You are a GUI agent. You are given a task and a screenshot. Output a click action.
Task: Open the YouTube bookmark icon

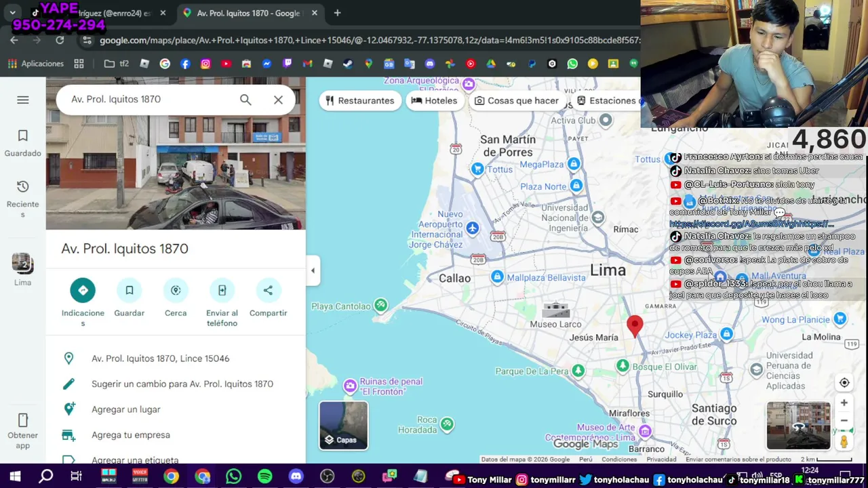pyautogui.click(x=226, y=64)
